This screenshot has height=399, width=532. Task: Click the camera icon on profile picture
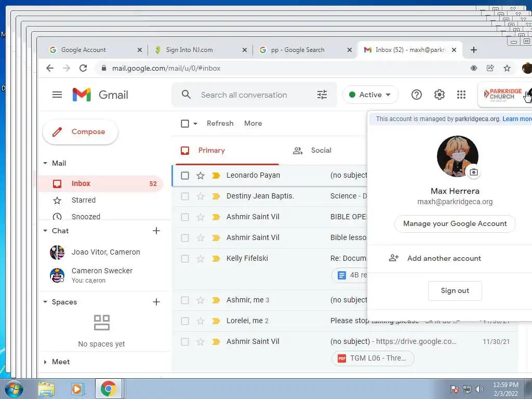[474, 172]
